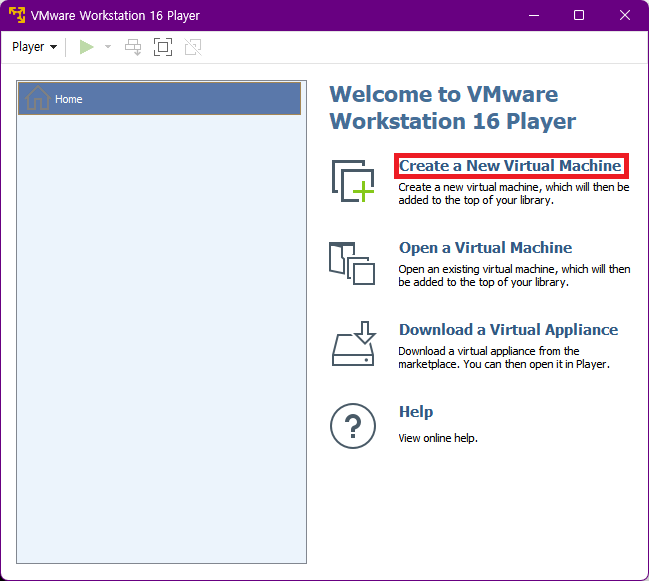
Task: Click the green Power On play icon
Action: 86,47
